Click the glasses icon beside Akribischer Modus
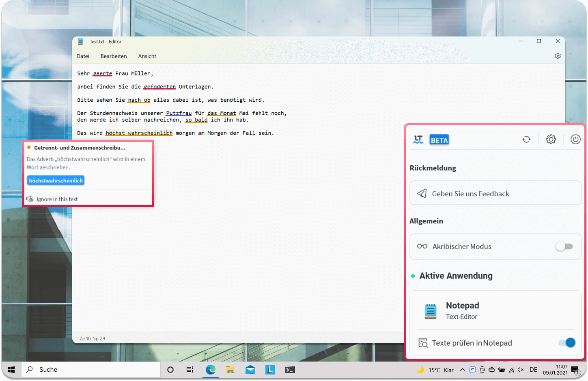Image resolution: width=588 pixels, height=381 pixels. (422, 246)
